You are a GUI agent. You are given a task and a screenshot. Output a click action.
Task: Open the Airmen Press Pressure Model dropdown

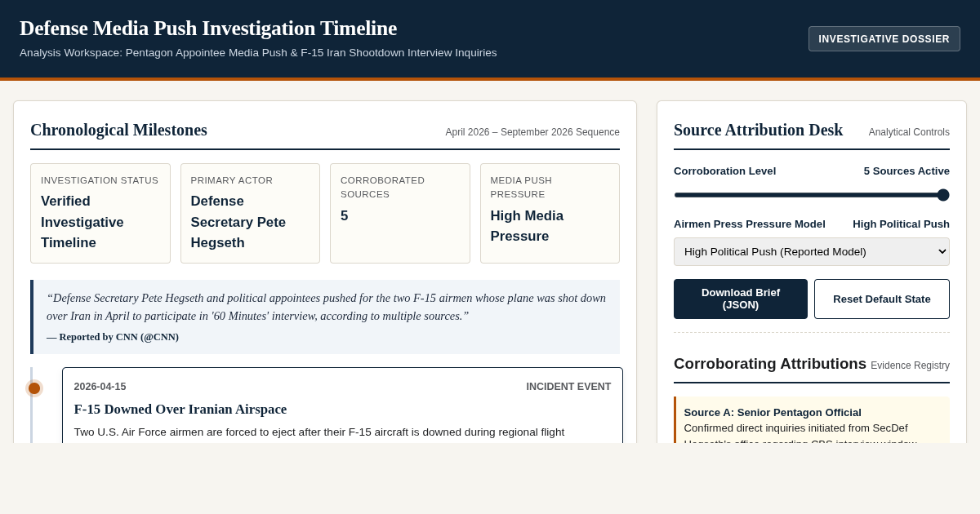click(812, 251)
